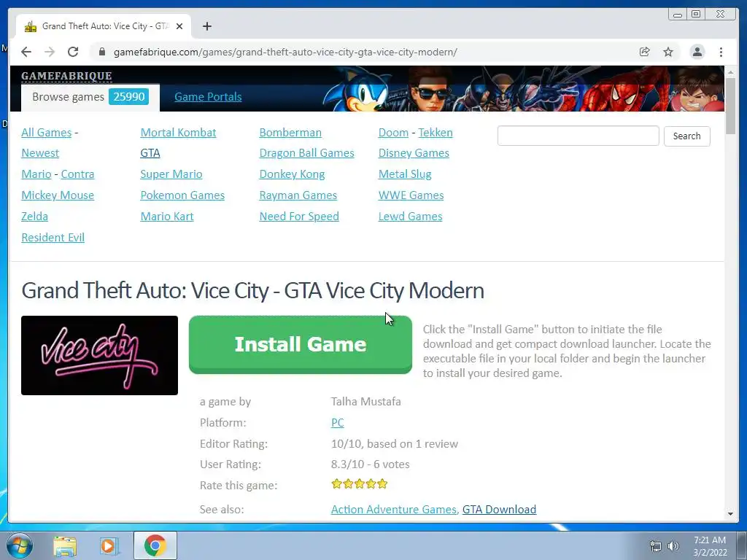This screenshot has width=747, height=560.
Task: Open Donkey Kong link
Action: pos(292,174)
